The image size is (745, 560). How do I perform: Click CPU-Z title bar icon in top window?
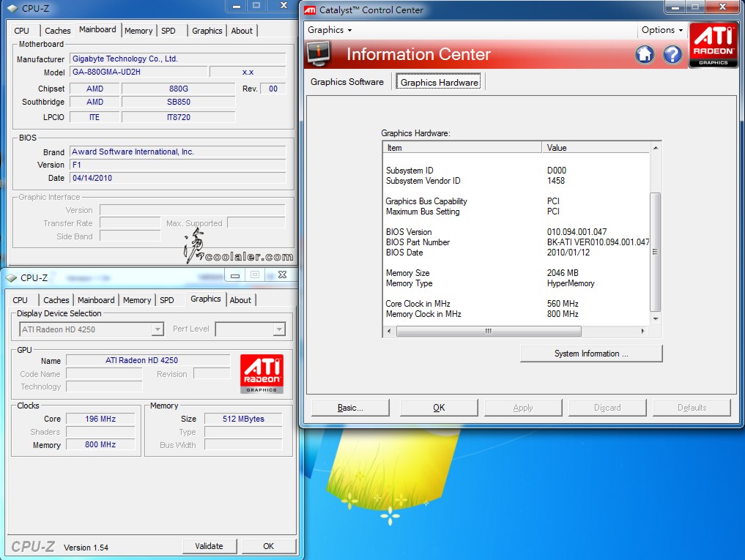(12, 9)
